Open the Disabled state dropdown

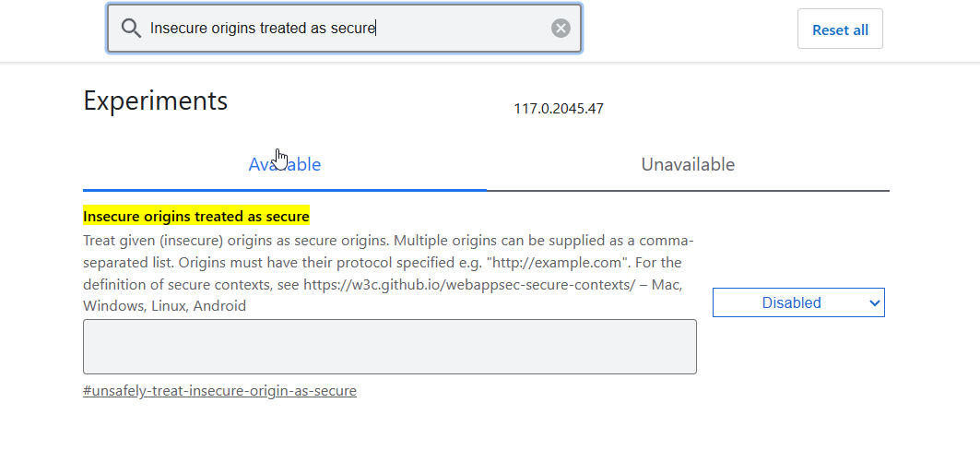coord(791,302)
